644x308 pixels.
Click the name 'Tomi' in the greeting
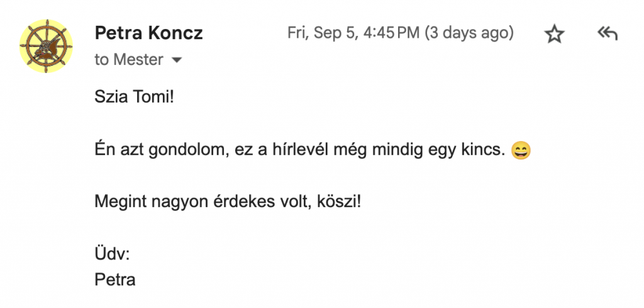click(x=150, y=98)
